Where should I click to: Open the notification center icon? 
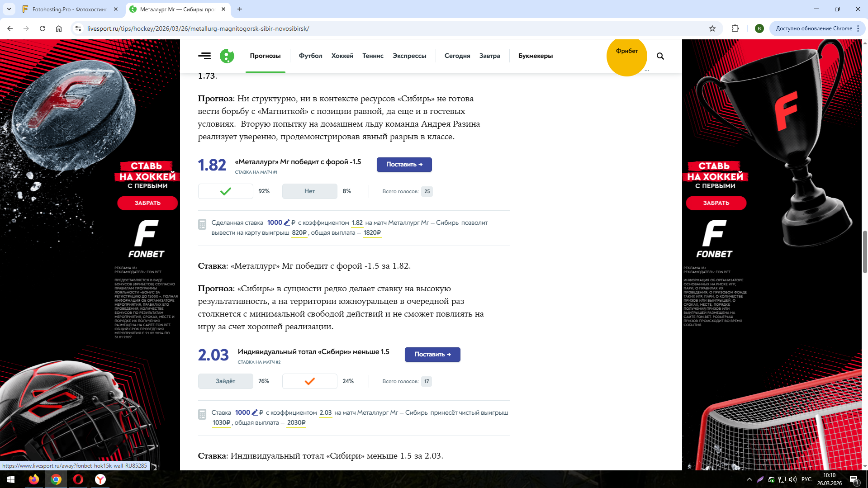[854, 479]
